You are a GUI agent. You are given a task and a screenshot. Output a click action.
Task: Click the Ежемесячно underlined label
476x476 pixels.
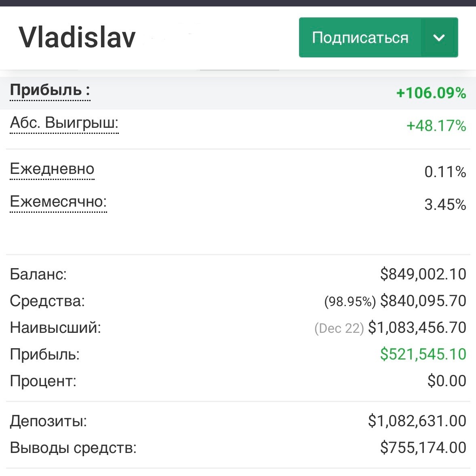pos(58,201)
